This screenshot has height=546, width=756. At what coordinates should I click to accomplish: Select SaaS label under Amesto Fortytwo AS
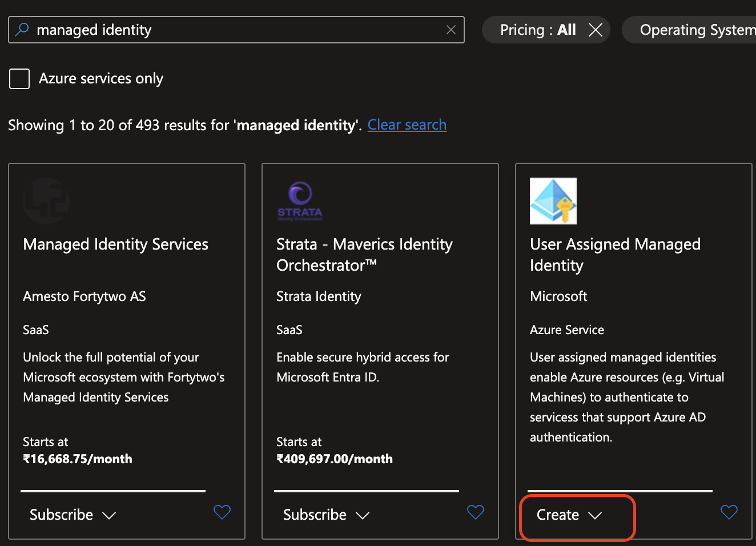pos(36,330)
